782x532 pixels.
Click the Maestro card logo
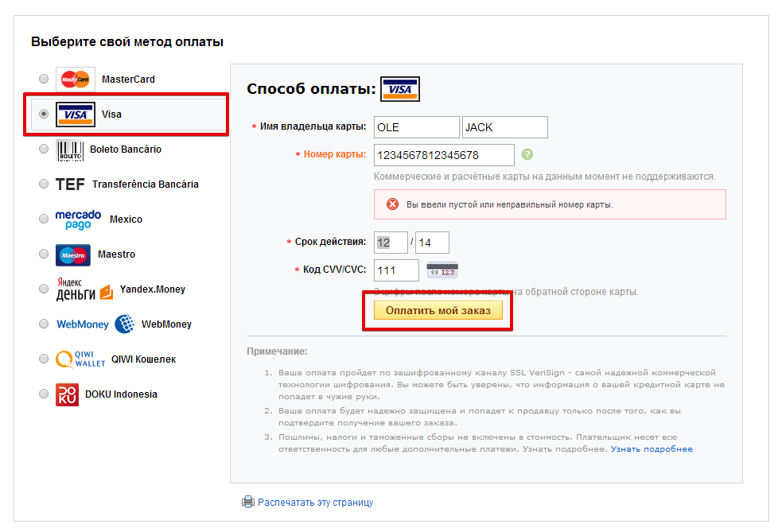pos(73,255)
